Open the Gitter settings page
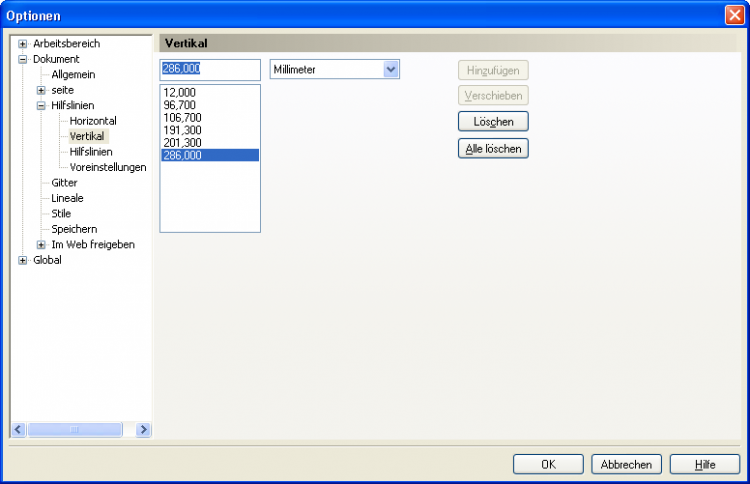This screenshot has height=484, width=750. coord(64,183)
